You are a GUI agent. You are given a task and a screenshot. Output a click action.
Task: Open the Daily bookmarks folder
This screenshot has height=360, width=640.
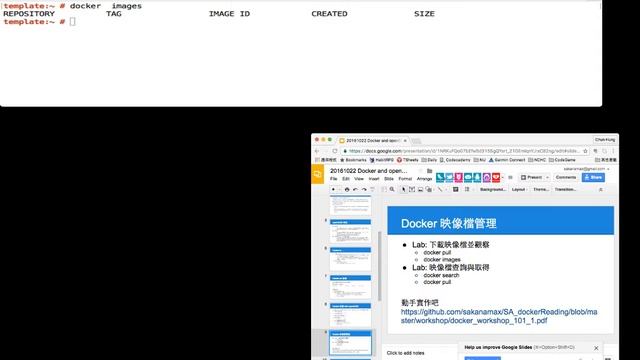[x=429, y=160]
